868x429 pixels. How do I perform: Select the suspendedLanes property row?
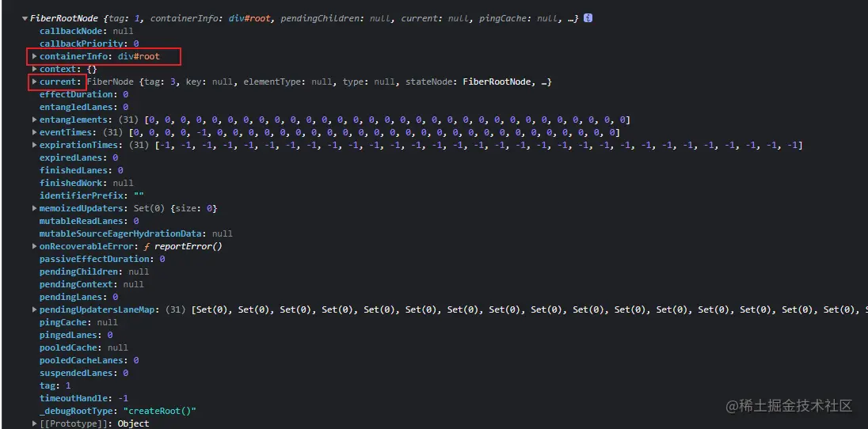point(84,373)
